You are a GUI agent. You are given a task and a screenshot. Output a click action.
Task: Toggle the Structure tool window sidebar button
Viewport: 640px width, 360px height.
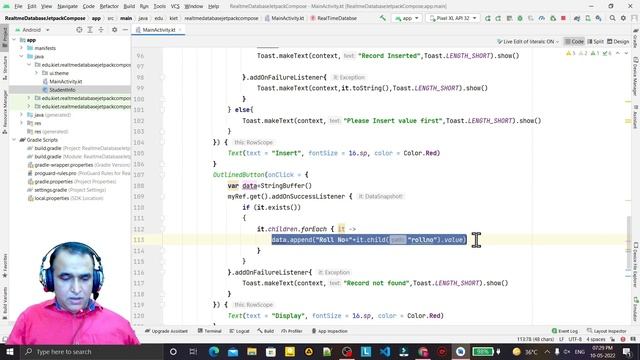[5, 68]
